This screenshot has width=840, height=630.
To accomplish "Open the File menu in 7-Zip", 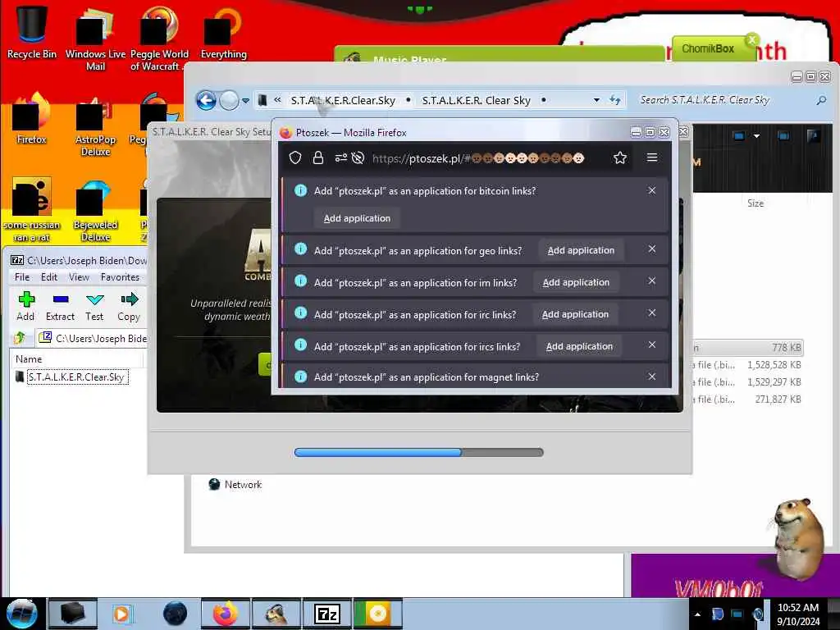I will click(22, 277).
